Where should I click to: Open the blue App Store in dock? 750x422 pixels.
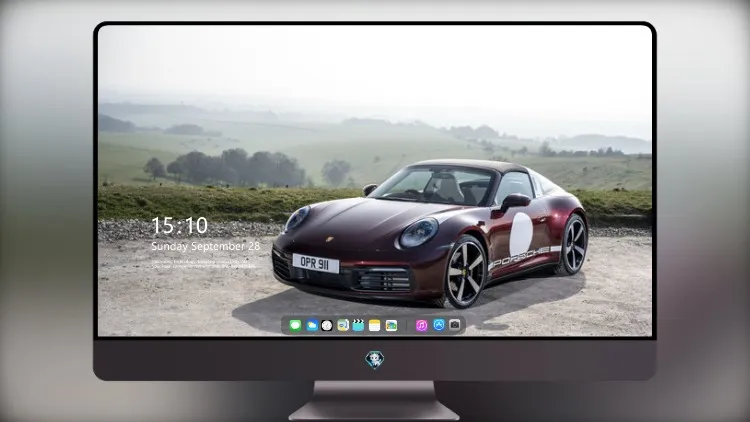point(439,325)
